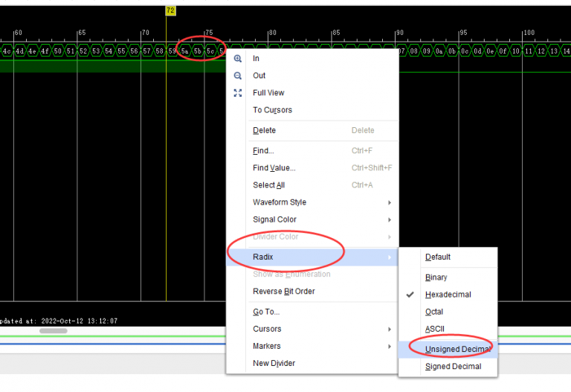This screenshot has width=571, height=392.
Task: Select New Divider from context menu
Action: (274, 363)
